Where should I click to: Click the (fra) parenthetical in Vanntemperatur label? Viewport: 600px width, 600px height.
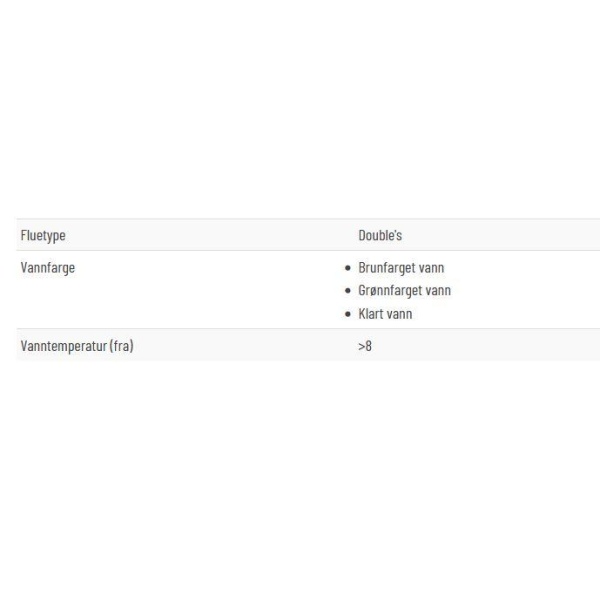point(121,346)
